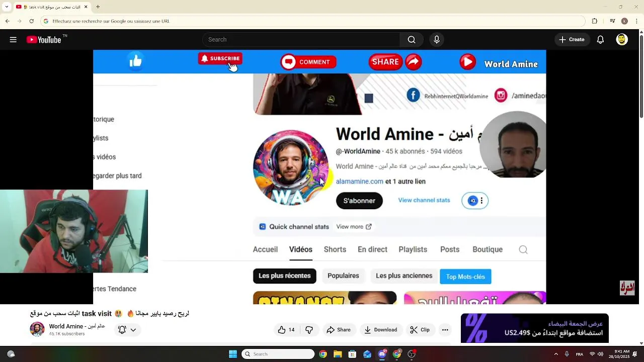Share the video using the Share button
644x362 pixels.
point(339,330)
